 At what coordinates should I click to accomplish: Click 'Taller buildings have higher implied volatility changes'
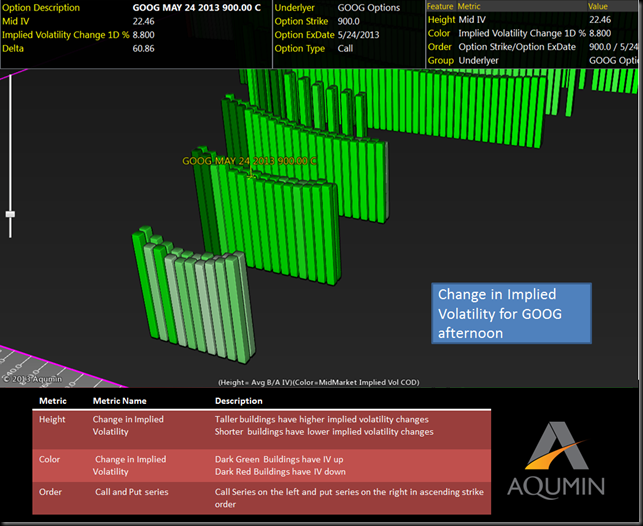[322, 419]
